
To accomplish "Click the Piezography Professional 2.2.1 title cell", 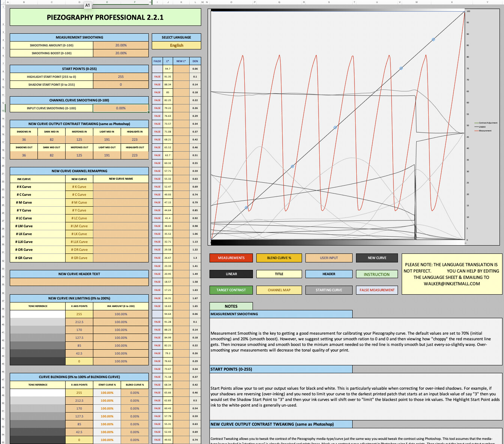I will point(105,17).
